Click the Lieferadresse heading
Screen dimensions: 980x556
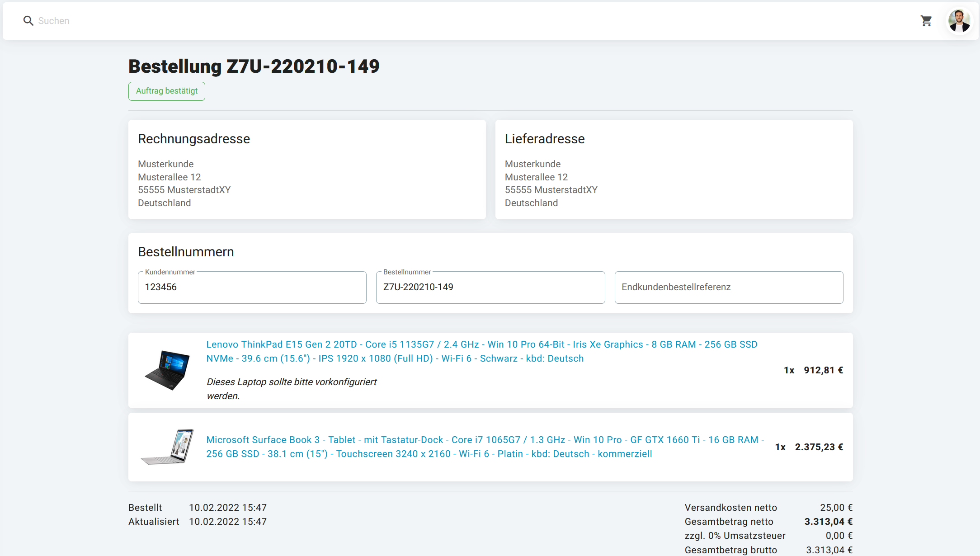point(544,139)
